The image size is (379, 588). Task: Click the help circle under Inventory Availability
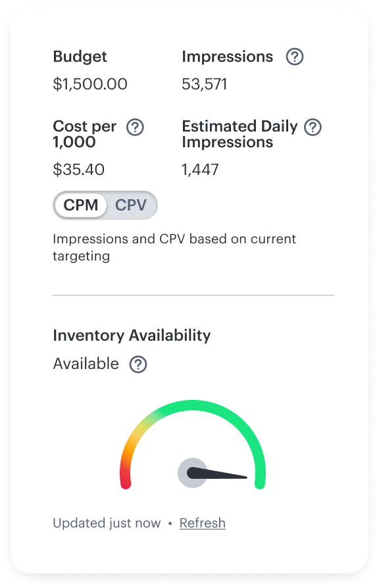click(138, 364)
